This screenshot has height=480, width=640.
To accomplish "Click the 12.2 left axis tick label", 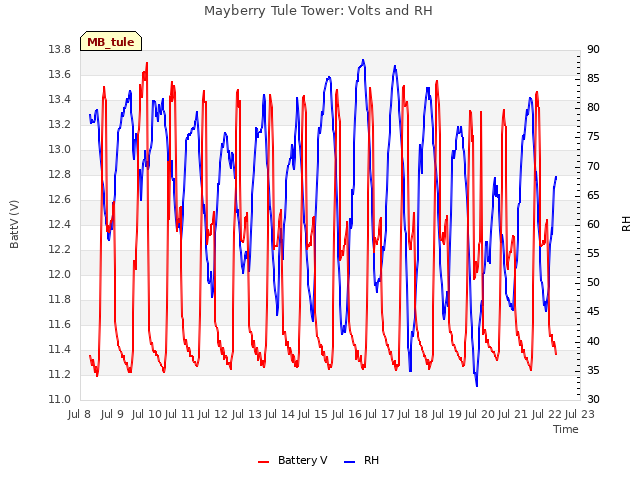I will (60, 249).
